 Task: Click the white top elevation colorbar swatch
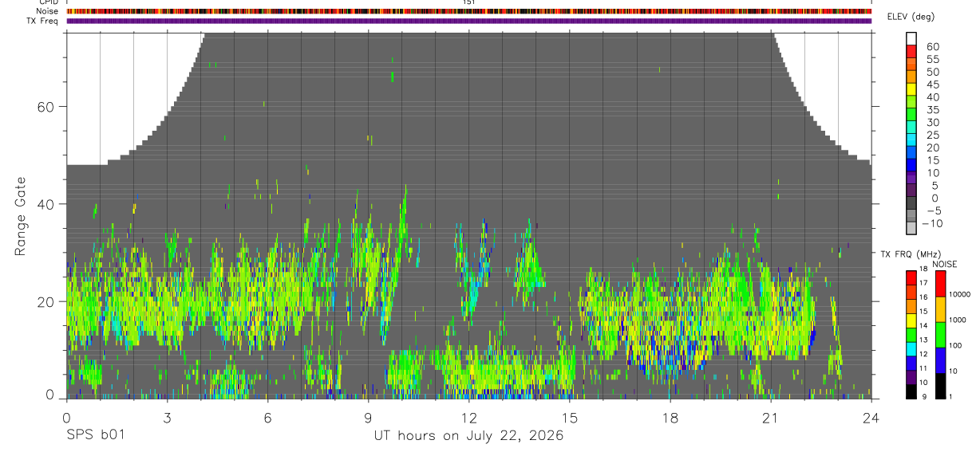coord(912,39)
